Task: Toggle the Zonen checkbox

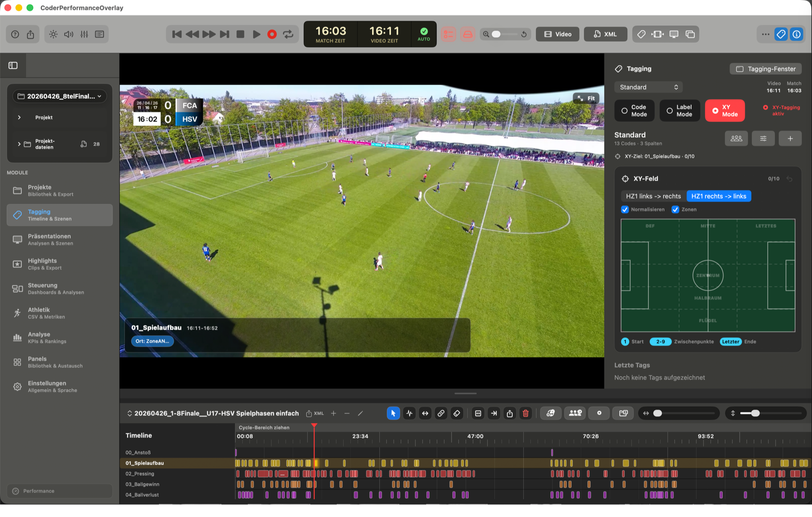Action: (675, 209)
